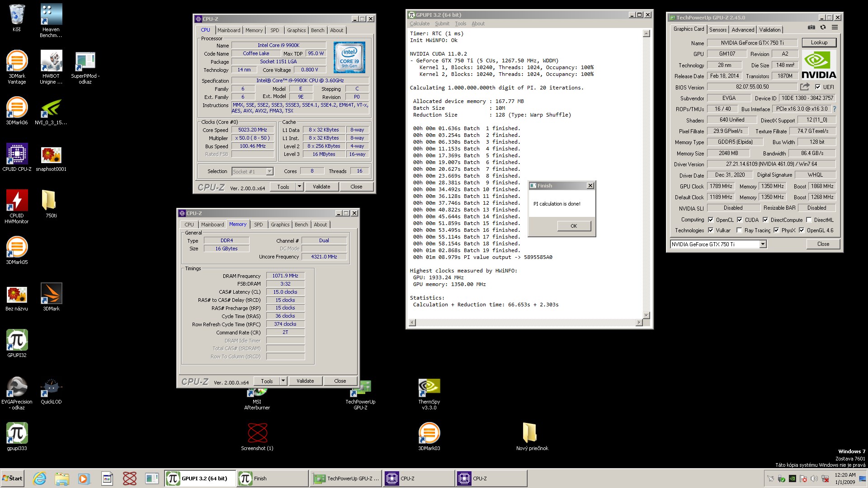This screenshot has height=488, width=868.
Task: Toggle the UEFI checkbox in GPU-Z
Action: click(818, 87)
